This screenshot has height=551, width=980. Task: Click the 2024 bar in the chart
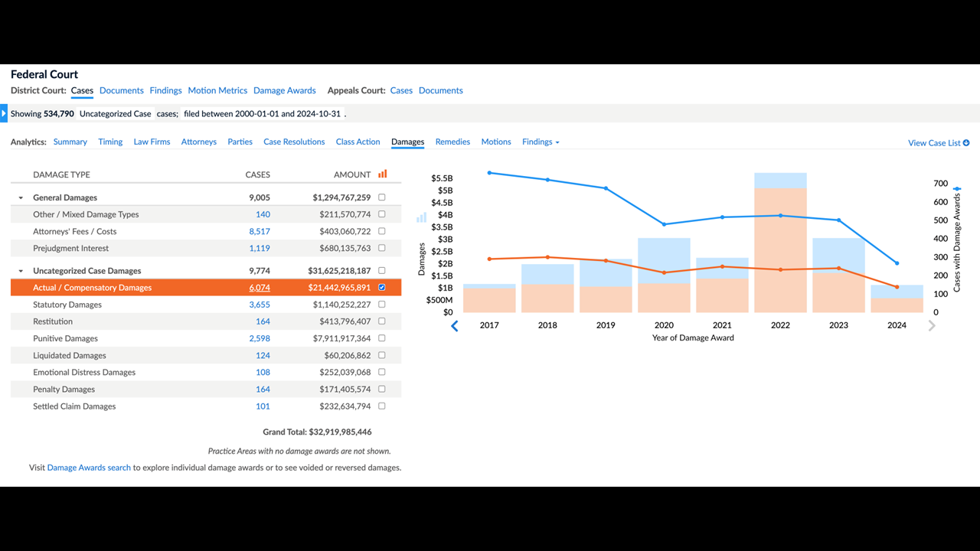click(897, 298)
